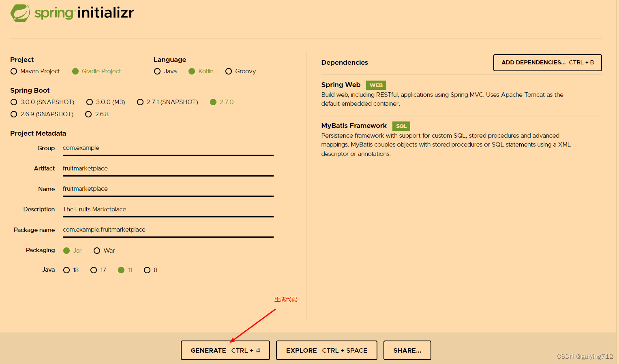The width and height of the screenshot is (619, 364).
Task: Focus the Group input field
Action: 168,148
